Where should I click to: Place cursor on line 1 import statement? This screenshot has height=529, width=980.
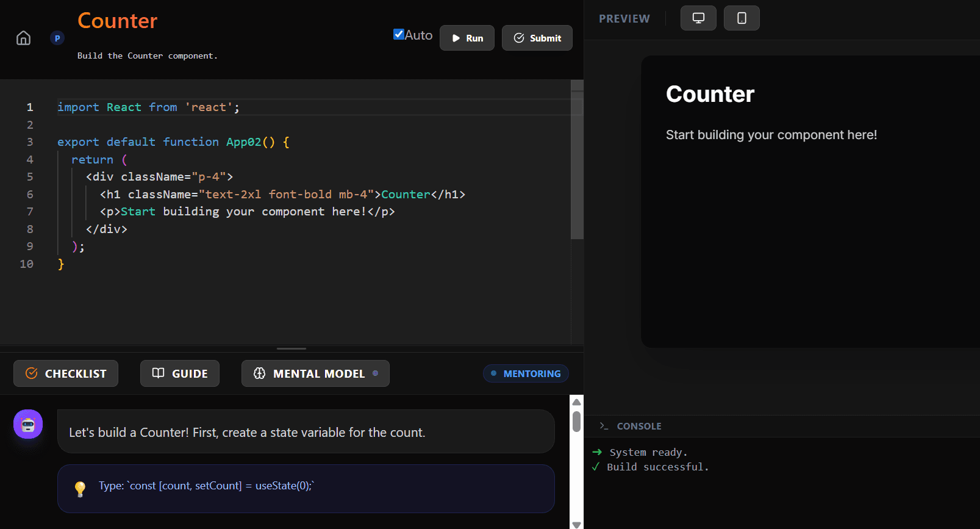[148, 107]
